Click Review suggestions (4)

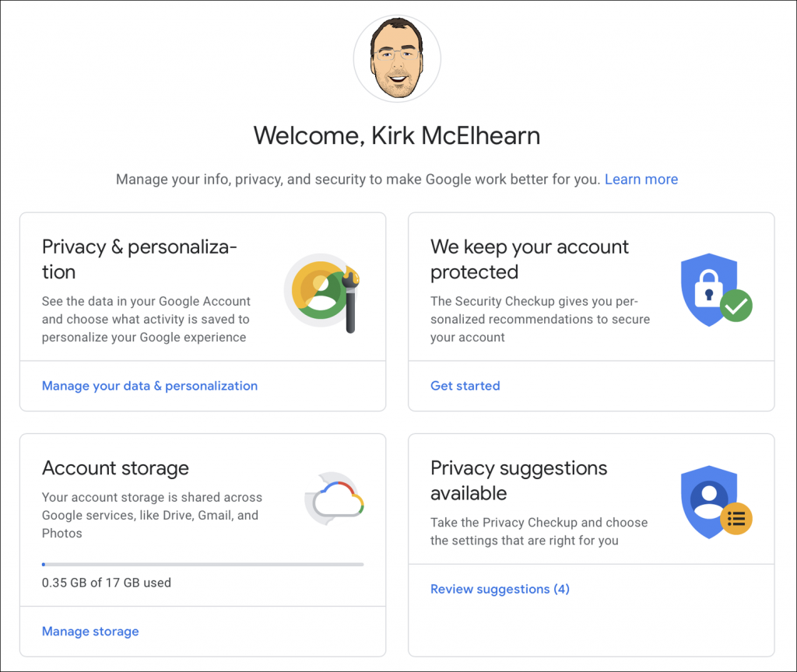(500, 589)
